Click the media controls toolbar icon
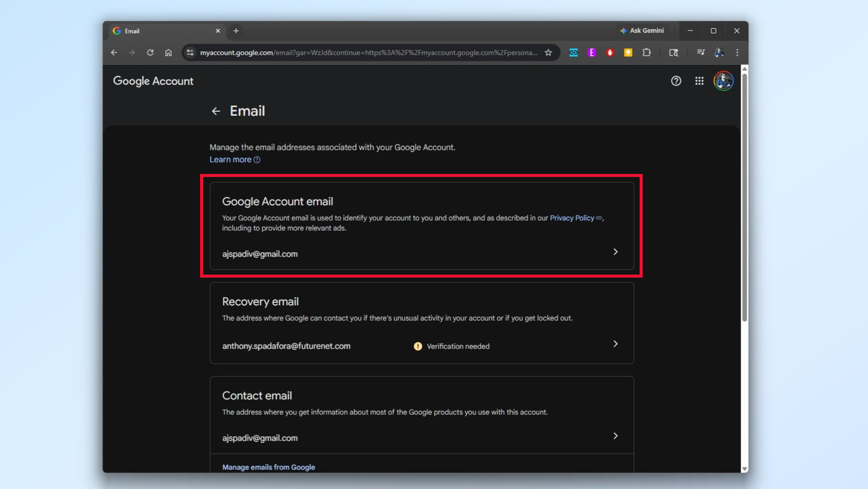Viewport: 868px width, 489px height. [x=700, y=52]
